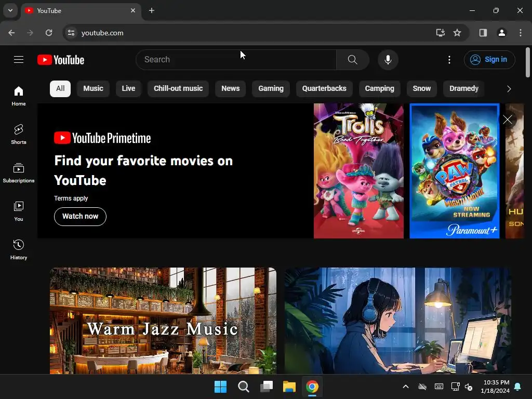Select the Quarterbacks chip

pyautogui.click(x=324, y=88)
